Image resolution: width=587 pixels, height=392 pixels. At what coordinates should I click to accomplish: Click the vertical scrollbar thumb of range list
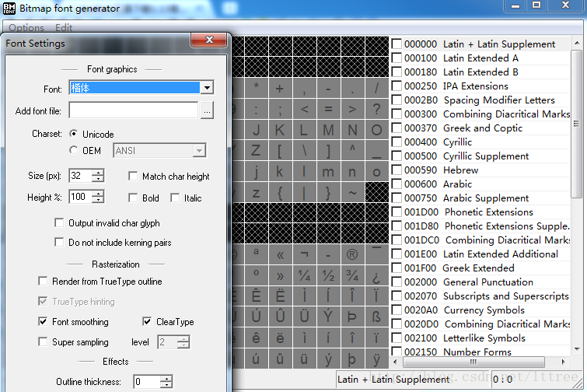tap(577, 124)
